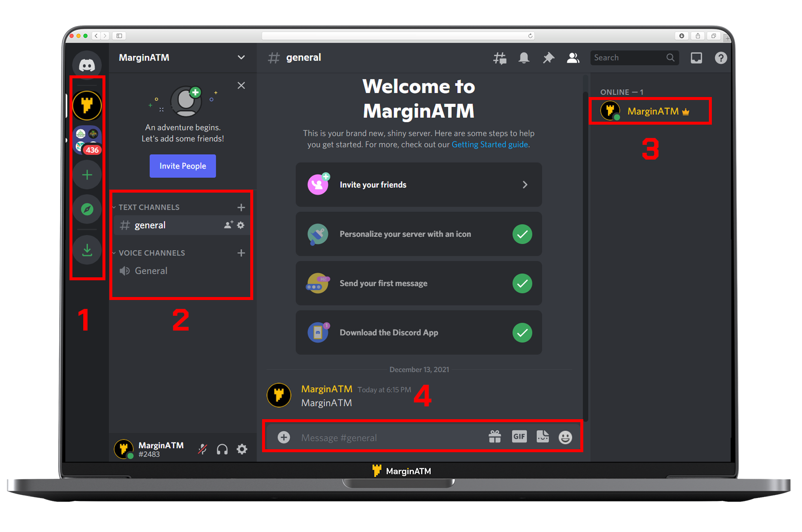Click the Search input field

click(635, 58)
